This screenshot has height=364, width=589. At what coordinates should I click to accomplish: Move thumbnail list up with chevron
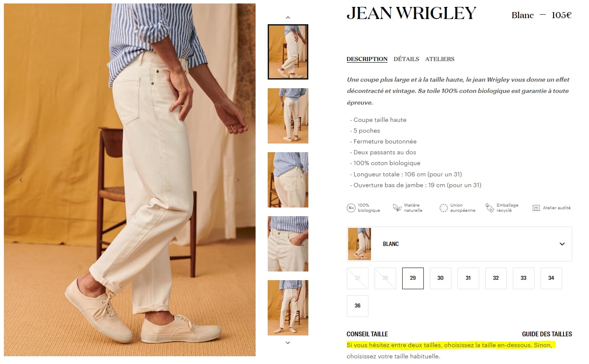tap(288, 18)
